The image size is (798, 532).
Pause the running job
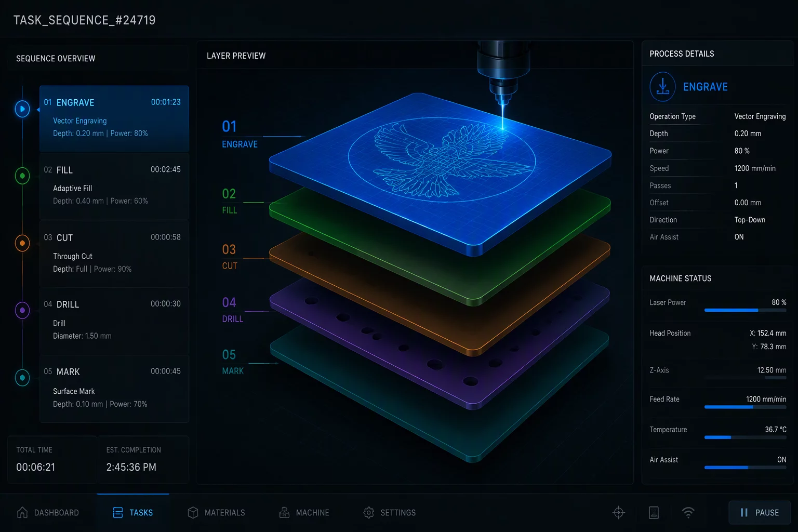[x=760, y=512]
